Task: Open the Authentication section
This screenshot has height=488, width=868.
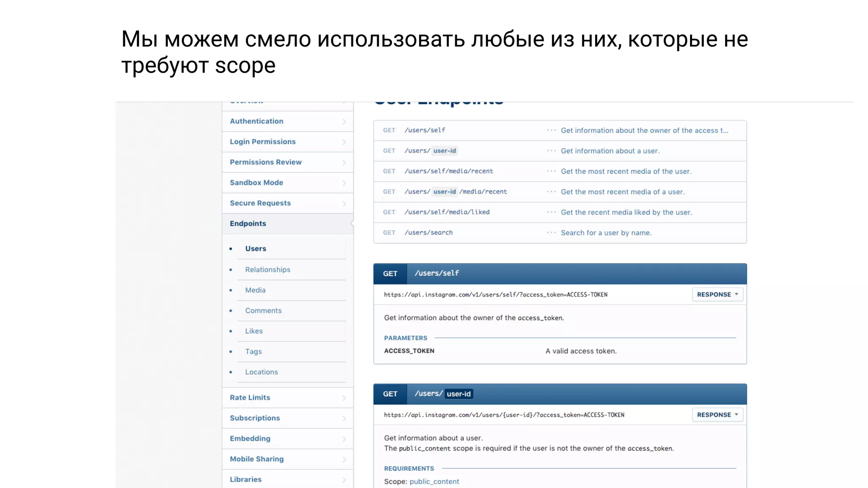Action: pyautogui.click(x=287, y=121)
